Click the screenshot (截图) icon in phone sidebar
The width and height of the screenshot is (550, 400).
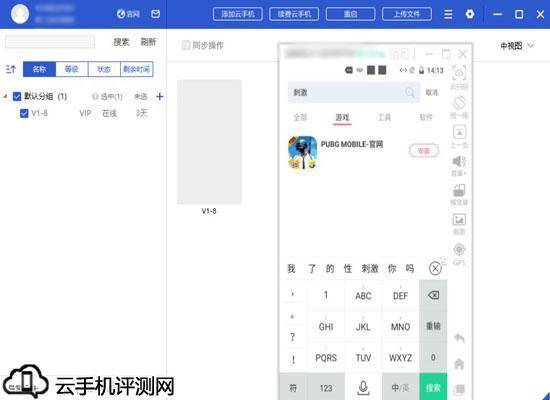point(459,220)
